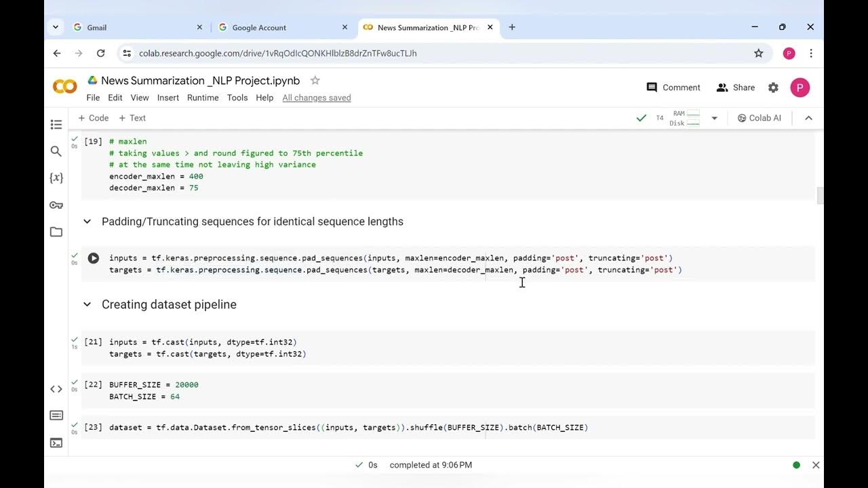
Task: Collapse the Padding/Truncating sequences section
Action: (87, 222)
